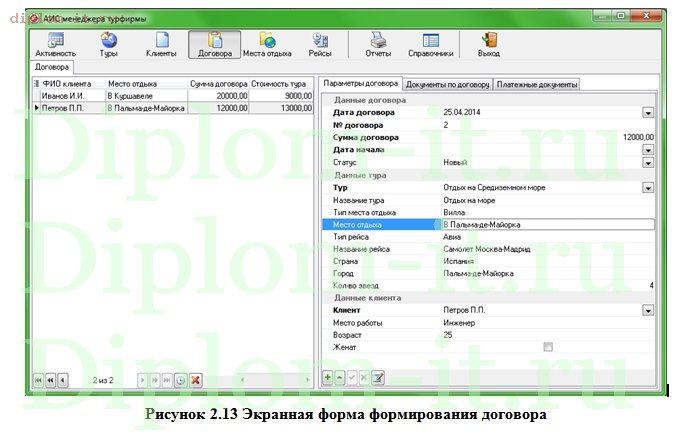Click the Возраст value 25
This screenshot has height=440, width=680.
pos(448,335)
